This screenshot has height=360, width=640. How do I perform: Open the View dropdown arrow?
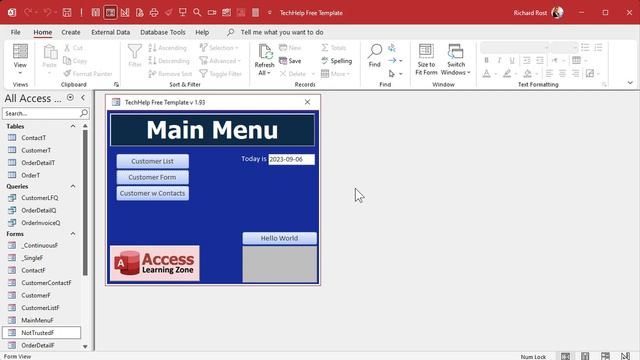[x=20, y=73]
